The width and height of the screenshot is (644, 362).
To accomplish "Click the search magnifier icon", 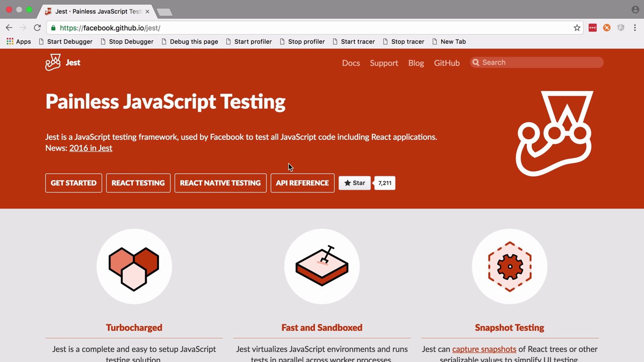I will [x=475, y=62].
